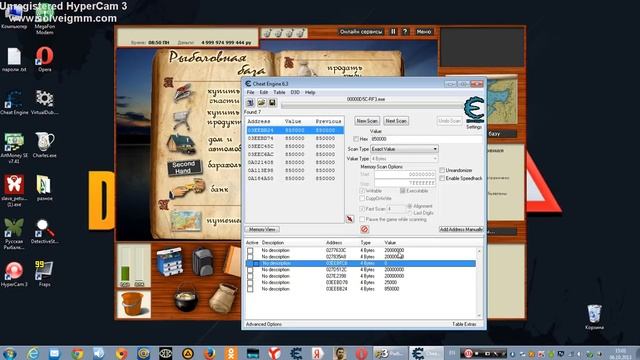Click the Internet Explorer taskbar icon
Screen dimensions: 640x360
(33, 353)
